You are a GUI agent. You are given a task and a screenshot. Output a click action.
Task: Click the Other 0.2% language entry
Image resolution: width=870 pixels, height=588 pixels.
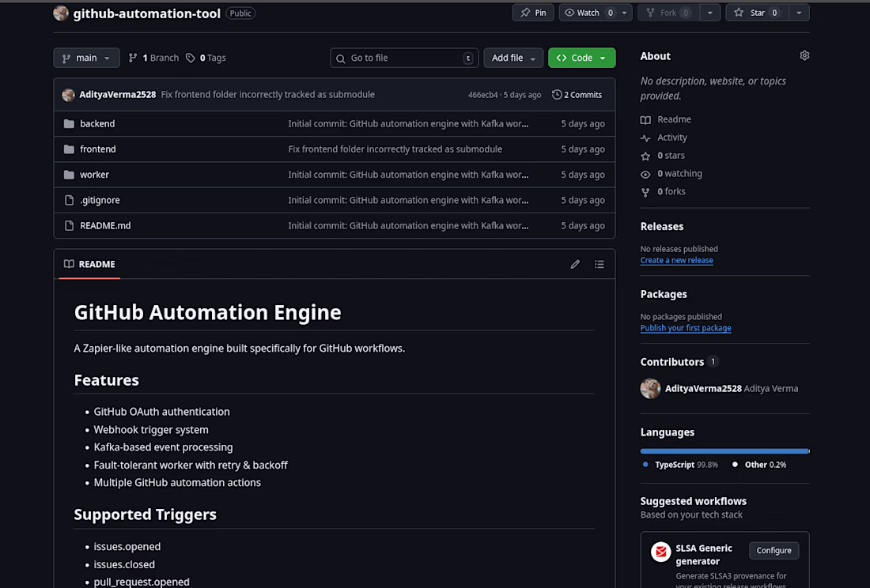click(759, 465)
